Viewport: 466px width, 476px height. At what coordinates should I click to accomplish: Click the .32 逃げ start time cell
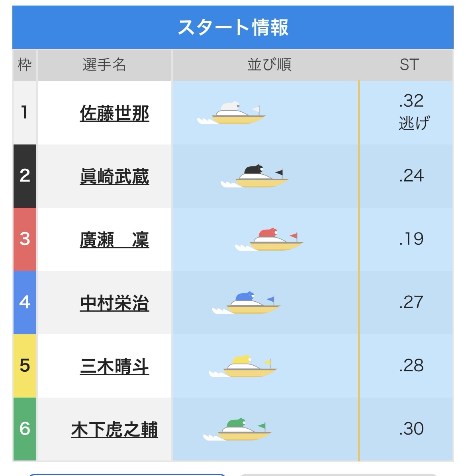[x=412, y=113]
